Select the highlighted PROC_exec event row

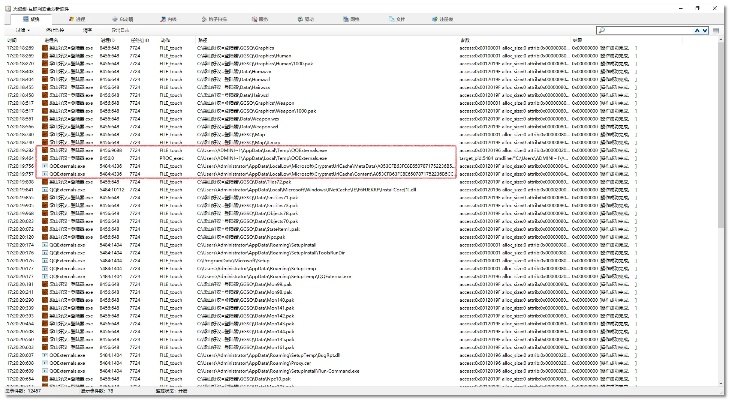(300, 157)
